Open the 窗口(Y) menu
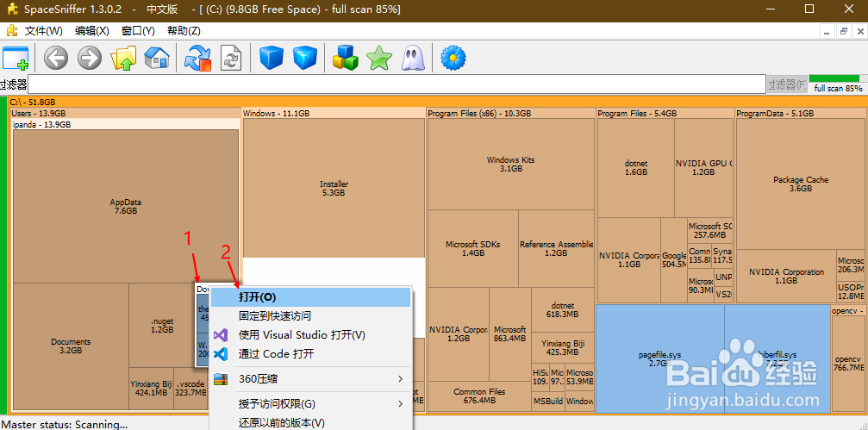Image resolution: width=868 pixels, height=430 pixels. [138, 31]
